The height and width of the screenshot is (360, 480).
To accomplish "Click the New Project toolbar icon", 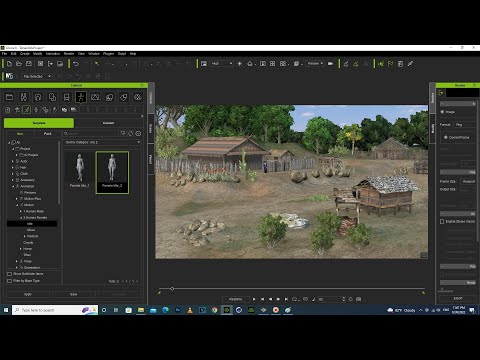I will coord(9,64).
